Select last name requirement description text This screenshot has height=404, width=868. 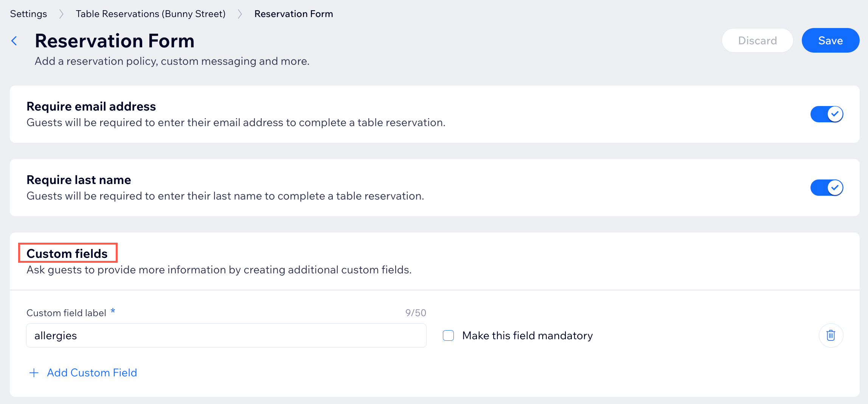(x=225, y=196)
